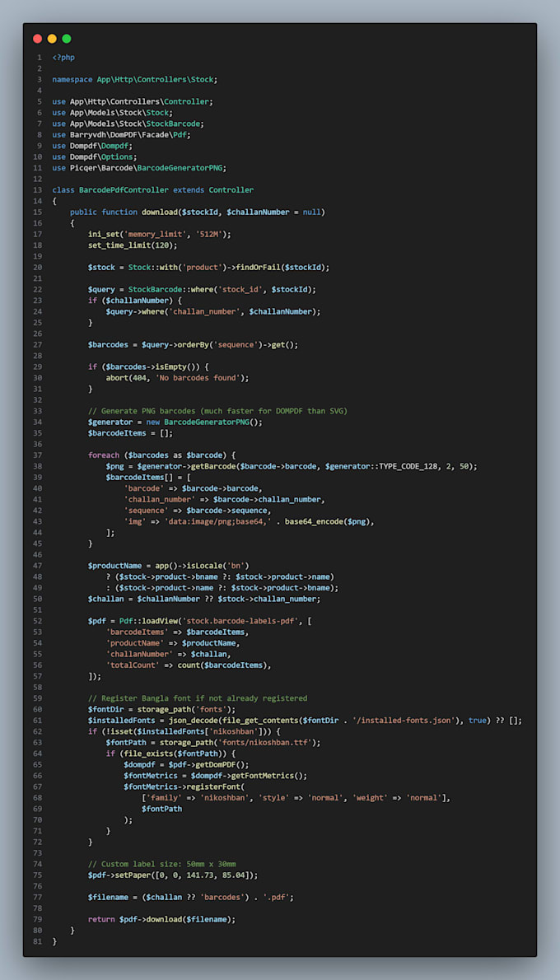Click the foreach ($barcodes as $barcode) line
This screenshot has width=560, height=980.
point(161,455)
